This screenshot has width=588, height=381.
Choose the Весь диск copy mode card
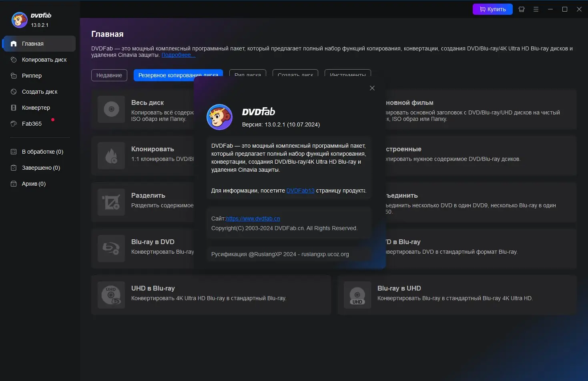(142, 109)
